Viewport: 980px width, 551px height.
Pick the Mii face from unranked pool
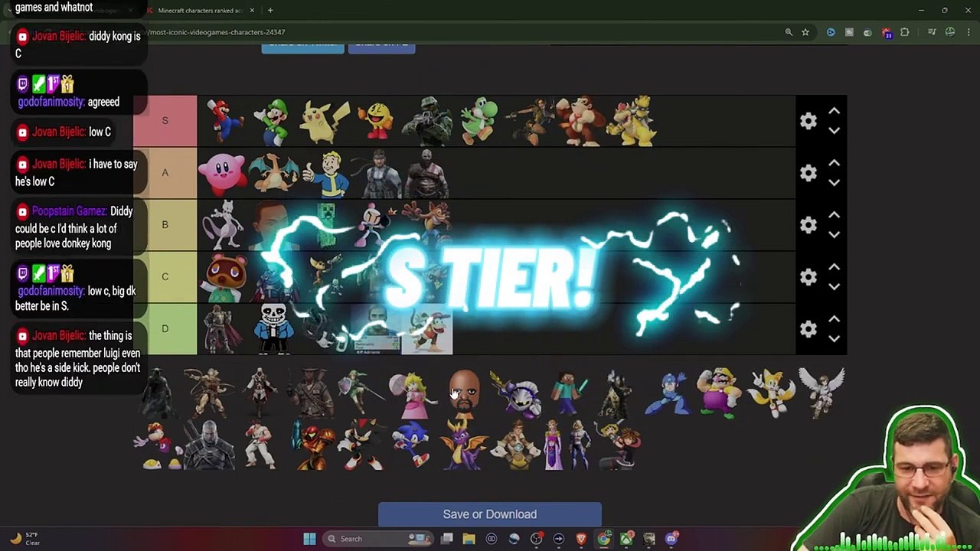click(x=464, y=393)
